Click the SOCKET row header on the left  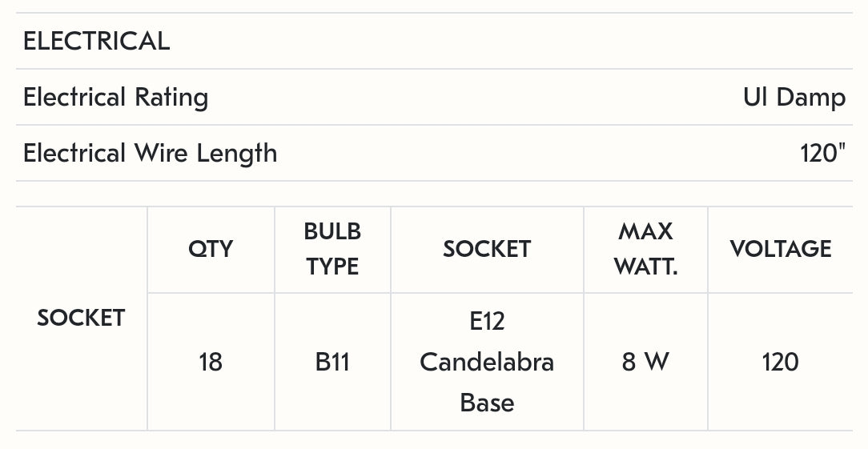pos(81,318)
